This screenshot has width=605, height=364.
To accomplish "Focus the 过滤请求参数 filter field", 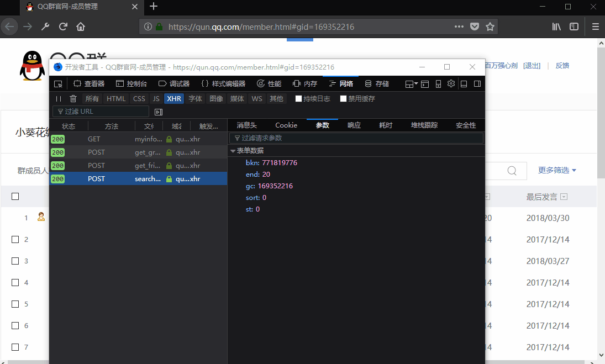I will pos(356,138).
